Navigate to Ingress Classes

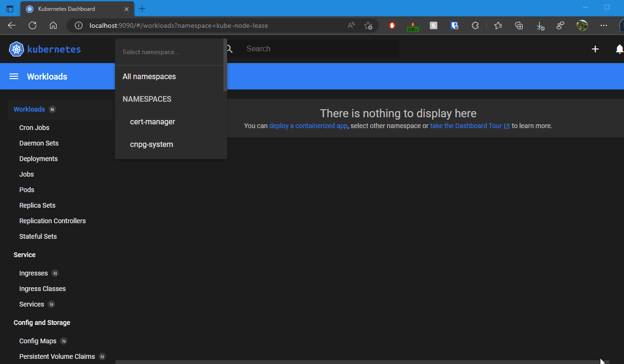pyautogui.click(x=42, y=289)
